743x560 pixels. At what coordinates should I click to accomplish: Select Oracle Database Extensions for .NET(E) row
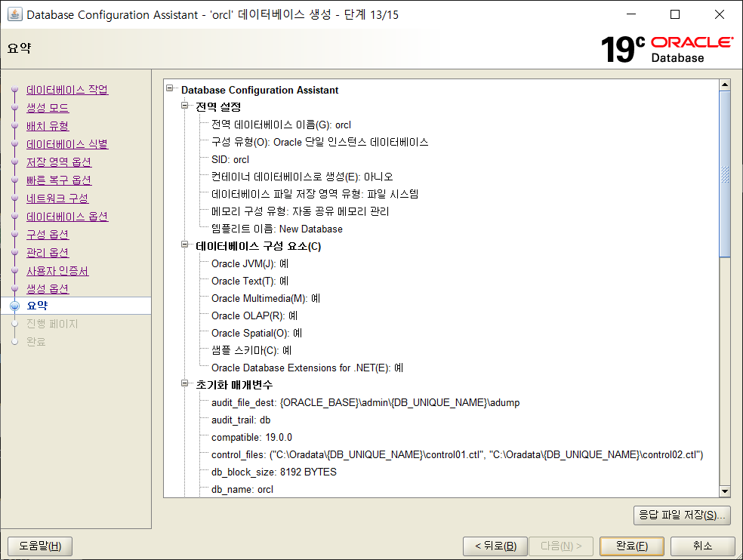[x=307, y=368]
